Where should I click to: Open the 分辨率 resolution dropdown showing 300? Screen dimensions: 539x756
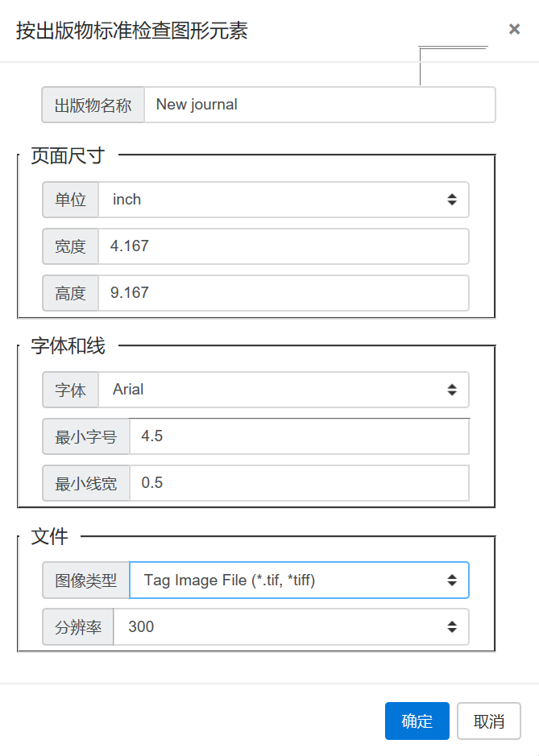(290, 626)
